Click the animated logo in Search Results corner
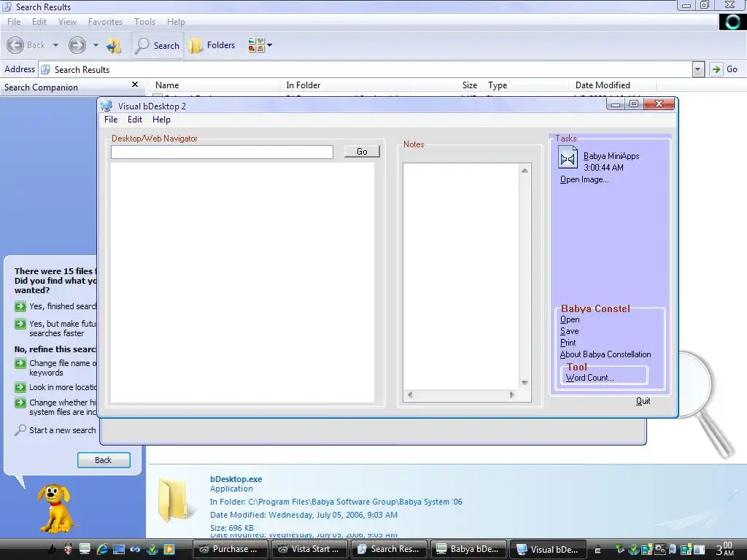 732,22
